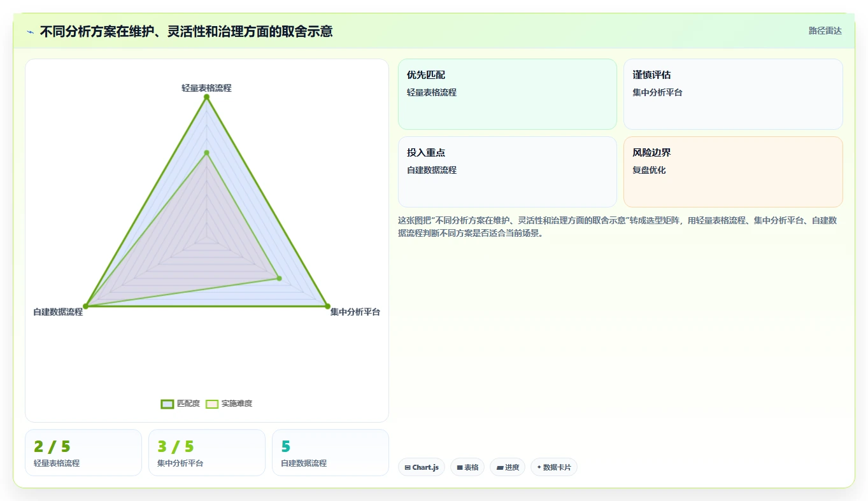Viewport: 868px width, 501px height.
Task: Click the outer data point at 轻量表格流程 vertex
Action: [x=206, y=97]
